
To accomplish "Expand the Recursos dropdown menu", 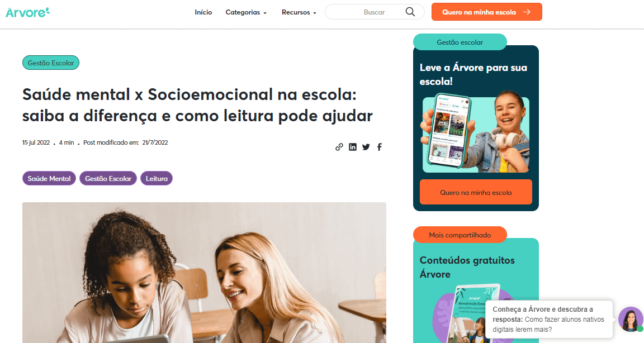I will point(299,12).
